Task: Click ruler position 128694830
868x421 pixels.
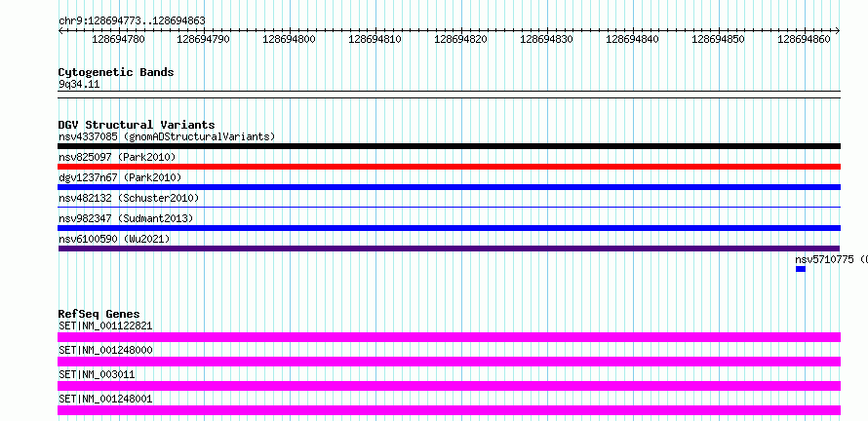Action: tap(547, 39)
